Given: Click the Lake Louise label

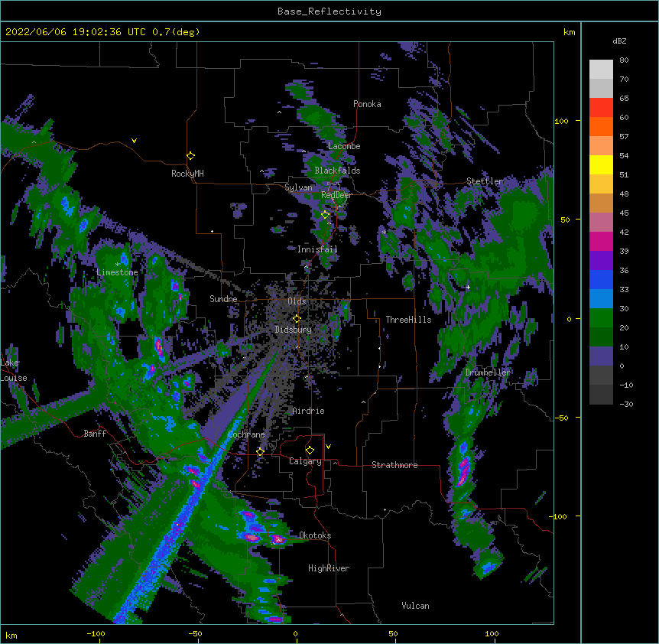Looking at the screenshot, I should tap(14, 370).
